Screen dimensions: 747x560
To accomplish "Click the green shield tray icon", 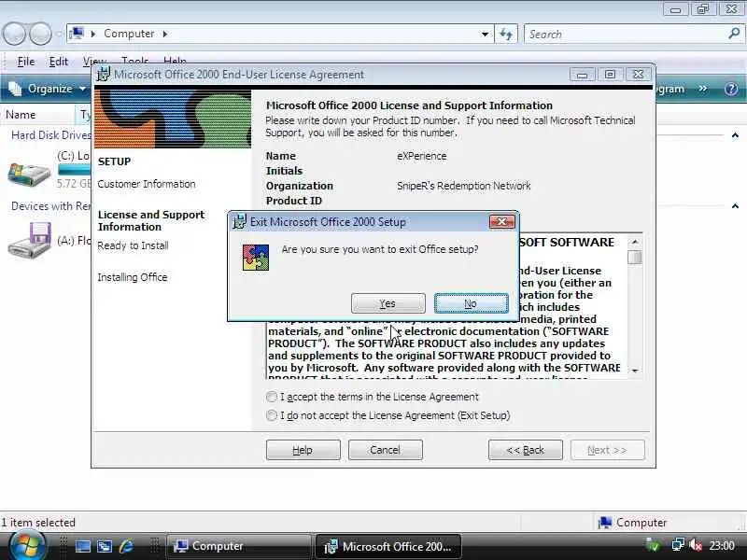I will pyautogui.click(x=653, y=545).
